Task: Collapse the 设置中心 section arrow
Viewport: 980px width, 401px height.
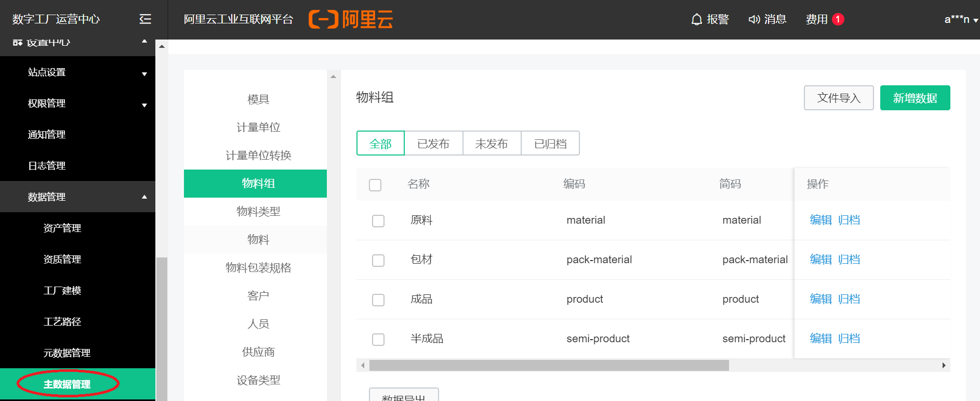Action: coord(144,42)
